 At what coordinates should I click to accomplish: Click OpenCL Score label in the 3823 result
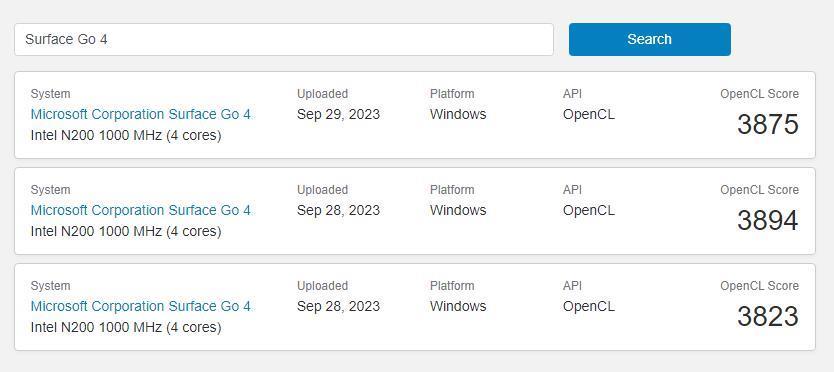[760, 286]
